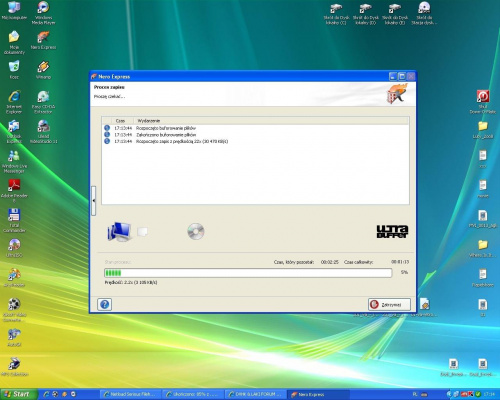Select the 'Zakończono buforowanie plików' log row
This screenshot has width=500, height=400.
pos(255,135)
